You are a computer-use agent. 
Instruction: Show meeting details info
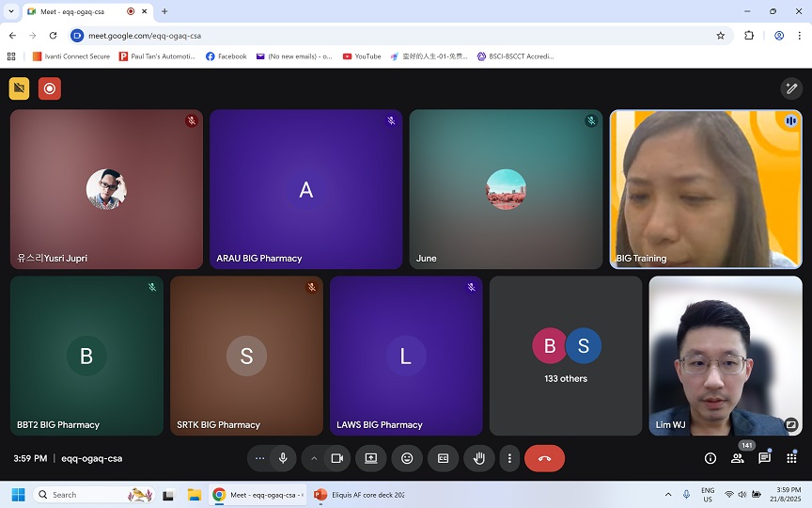[x=710, y=458]
